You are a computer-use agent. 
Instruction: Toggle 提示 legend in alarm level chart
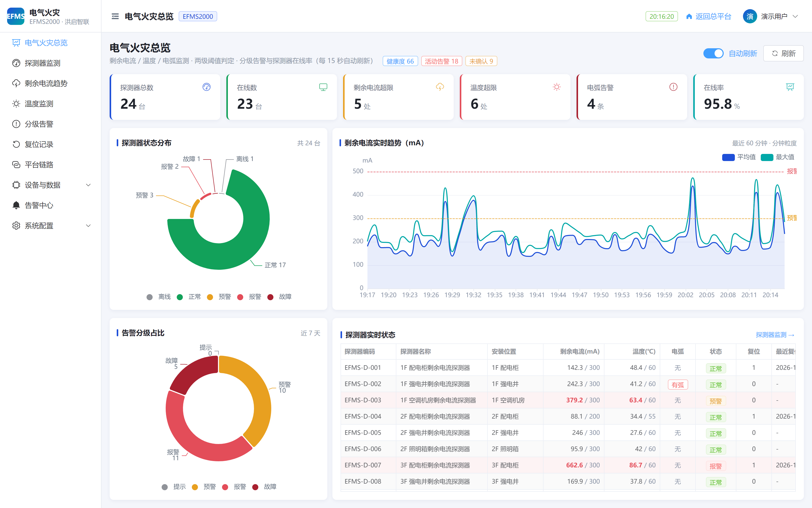pos(174,486)
